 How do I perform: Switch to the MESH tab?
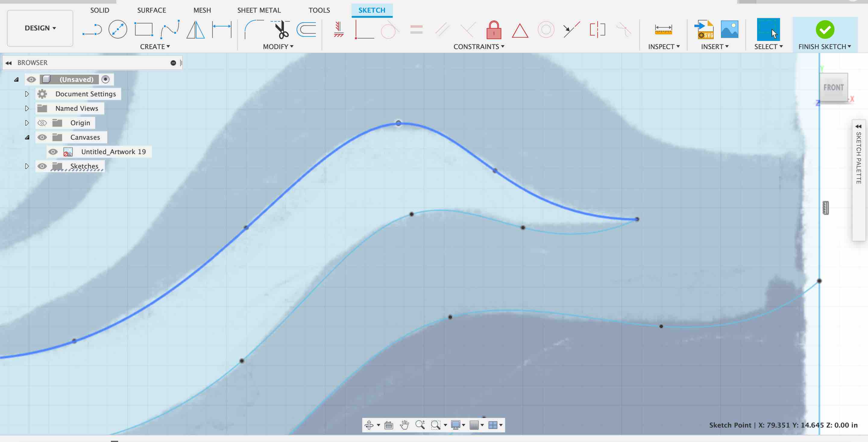pyautogui.click(x=202, y=10)
